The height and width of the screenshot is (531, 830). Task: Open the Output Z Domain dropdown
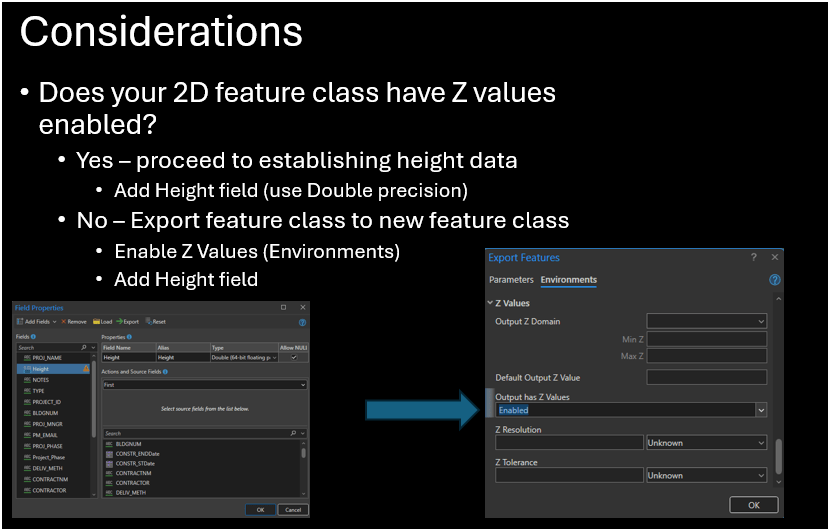pos(761,321)
